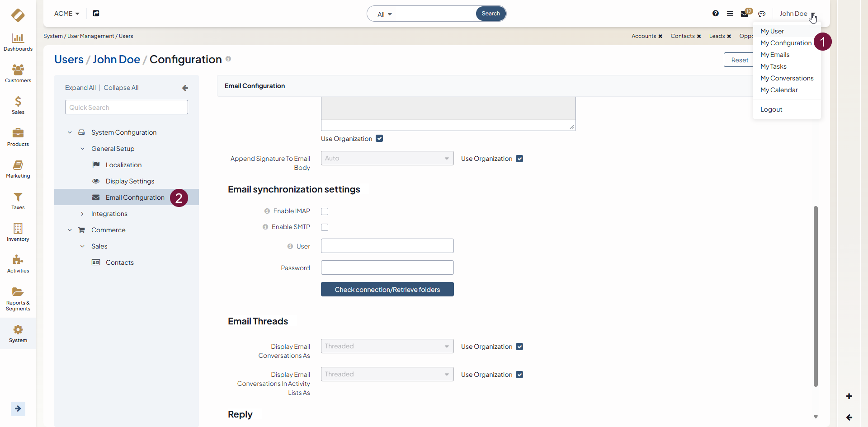Open the email inbox envelope icon
Image resolution: width=868 pixels, height=427 pixels.
[x=744, y=14]
